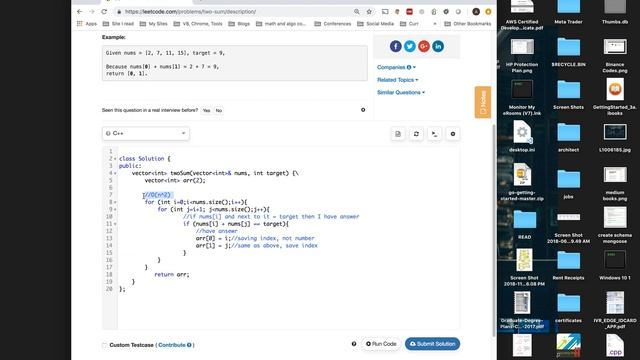This screenshot has width=640, height=360.
Task: Open editor settings gear icon
Action: click(453, 134)
